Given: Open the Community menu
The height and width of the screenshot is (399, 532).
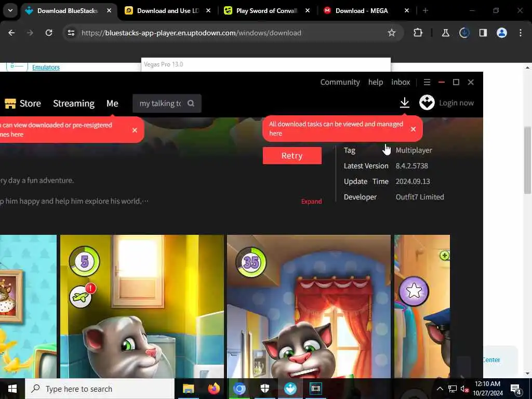Looking at the screenshot, I should pyautogui.click(x=340, y=82).
